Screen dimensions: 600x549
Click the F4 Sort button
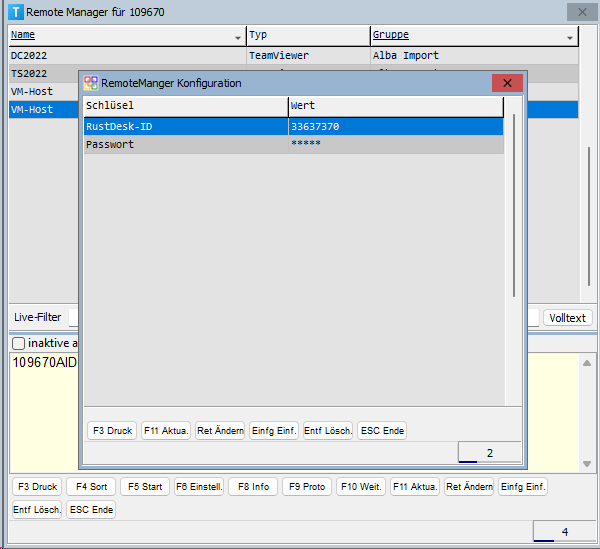(x=91, y=487)
